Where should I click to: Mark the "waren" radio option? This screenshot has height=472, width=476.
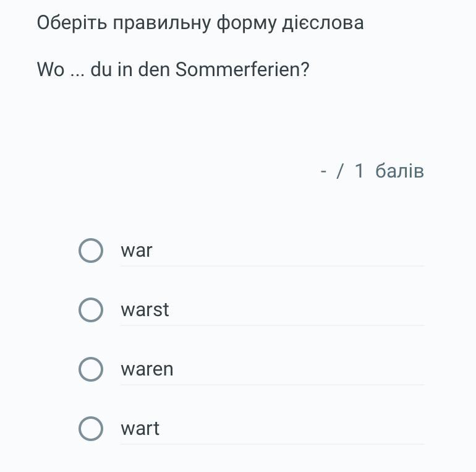click(91, 369)
